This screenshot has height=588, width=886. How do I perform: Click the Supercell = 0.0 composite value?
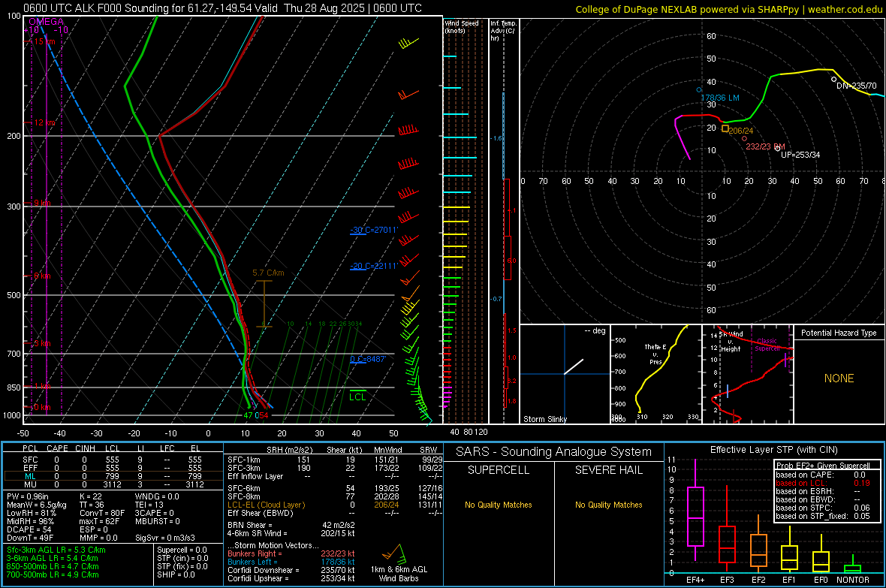click(182, 550)
